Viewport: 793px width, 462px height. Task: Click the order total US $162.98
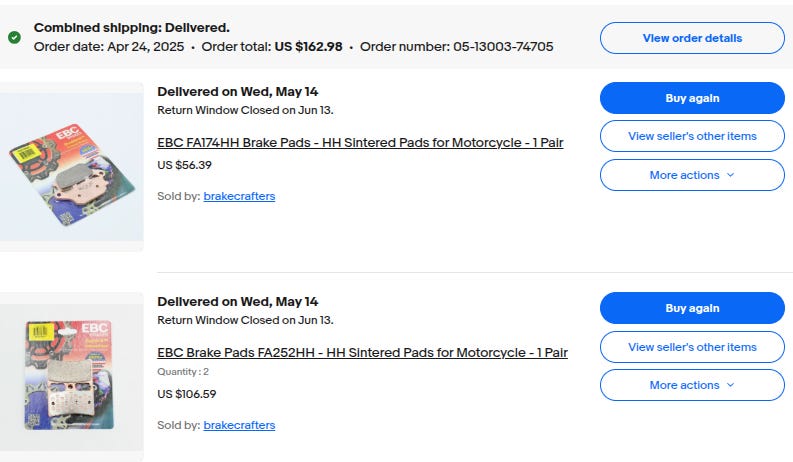308,47
